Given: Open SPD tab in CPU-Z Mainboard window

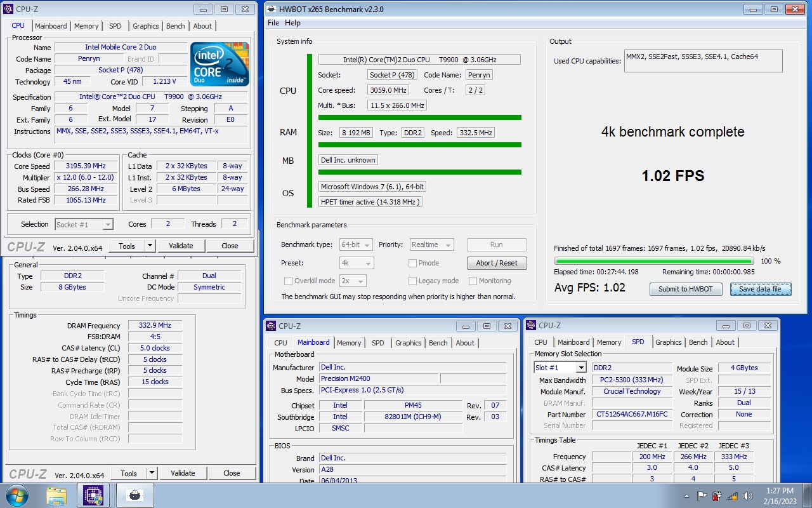Looking at the screenshot, I should [378, 343].
